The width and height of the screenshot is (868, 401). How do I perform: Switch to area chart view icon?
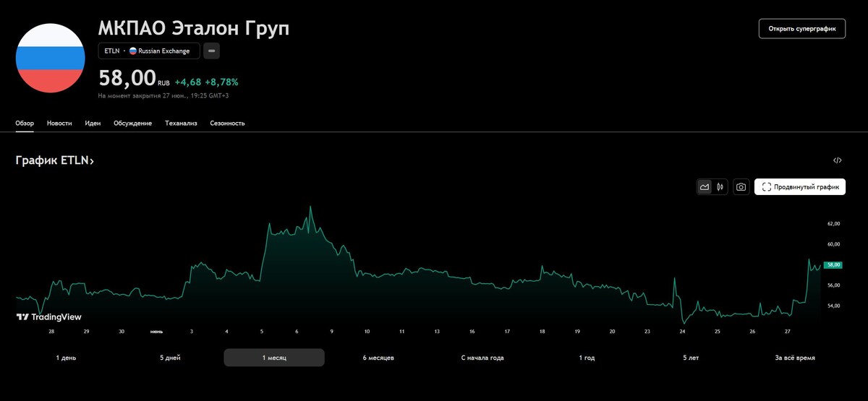pos(705,187)
